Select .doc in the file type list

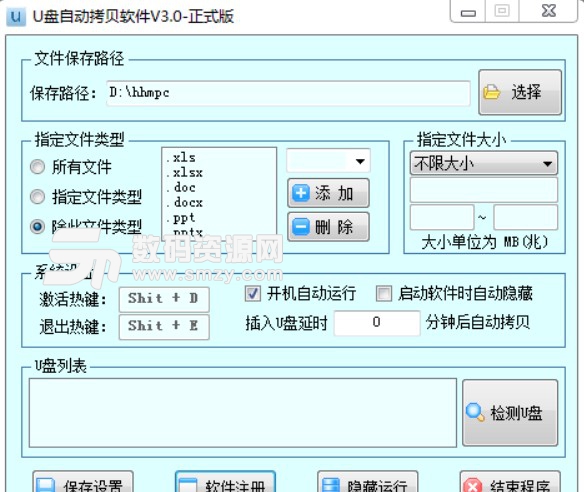pyautogui.click(x=219, y=187)
